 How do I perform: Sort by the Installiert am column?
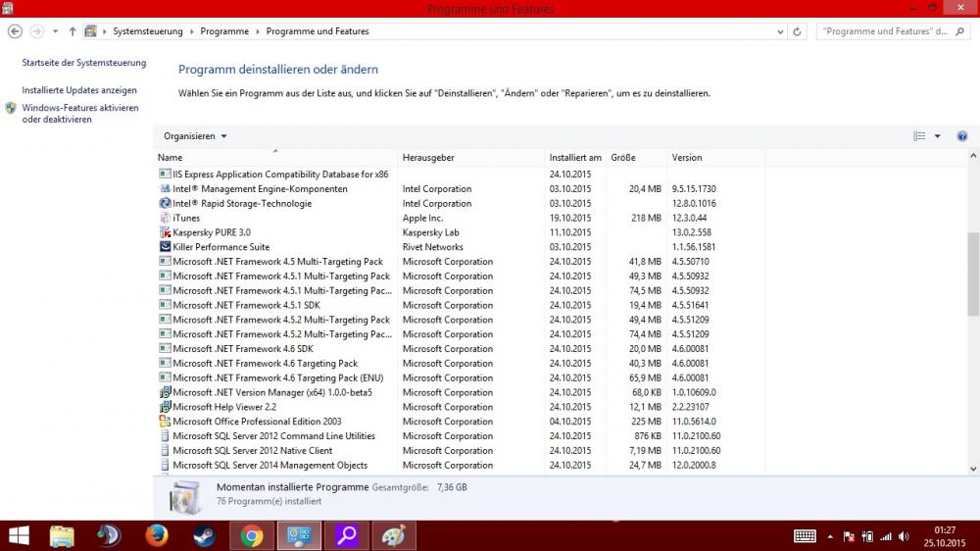(x=575, y=157)
